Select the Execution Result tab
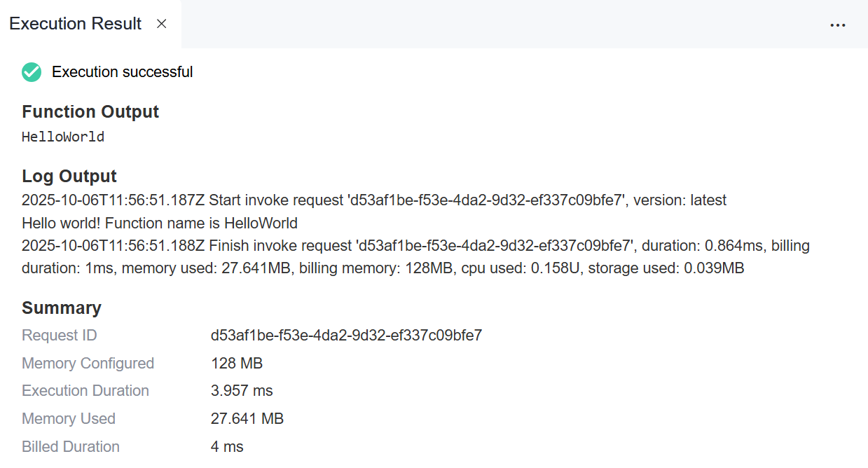The width and height of the screenshot is (868, 468). 75,24
